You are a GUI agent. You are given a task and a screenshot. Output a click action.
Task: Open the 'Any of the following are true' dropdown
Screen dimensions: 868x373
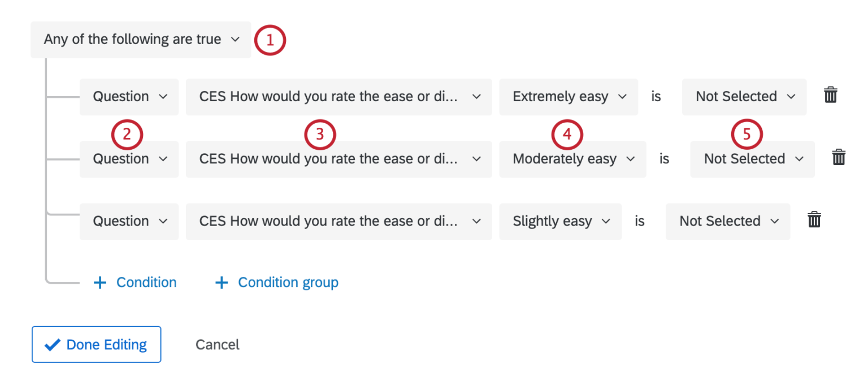(141, 40)
